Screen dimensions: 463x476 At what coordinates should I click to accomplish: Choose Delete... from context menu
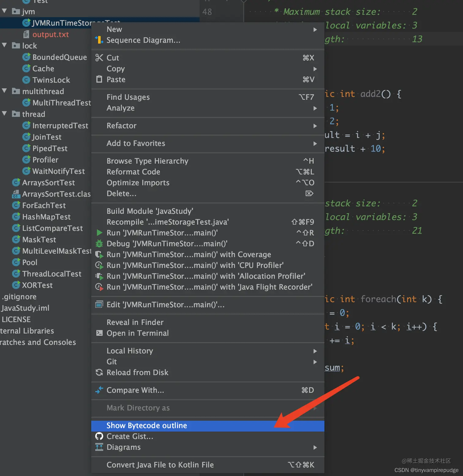tap(208, 193)
